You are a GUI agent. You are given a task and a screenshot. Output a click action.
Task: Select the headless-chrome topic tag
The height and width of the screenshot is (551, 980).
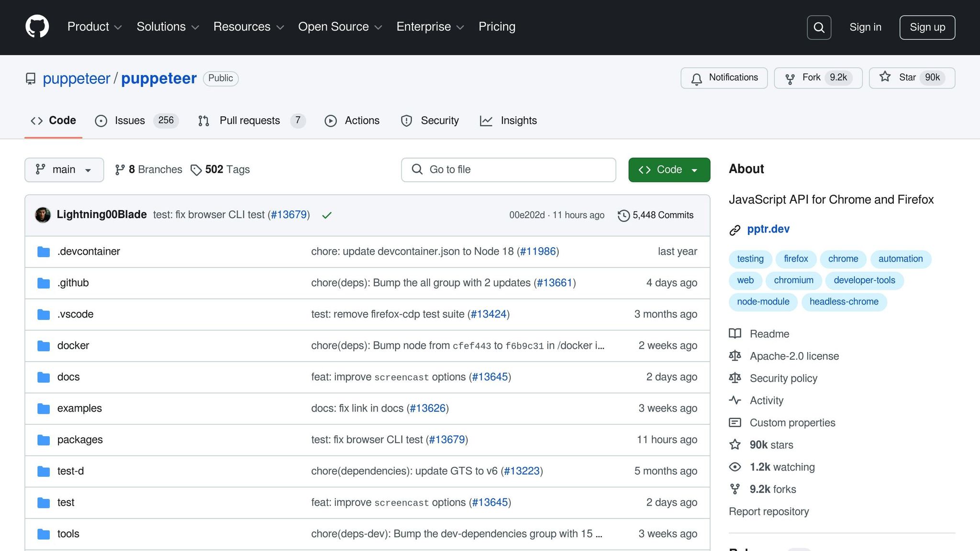[x=844, y=302]
